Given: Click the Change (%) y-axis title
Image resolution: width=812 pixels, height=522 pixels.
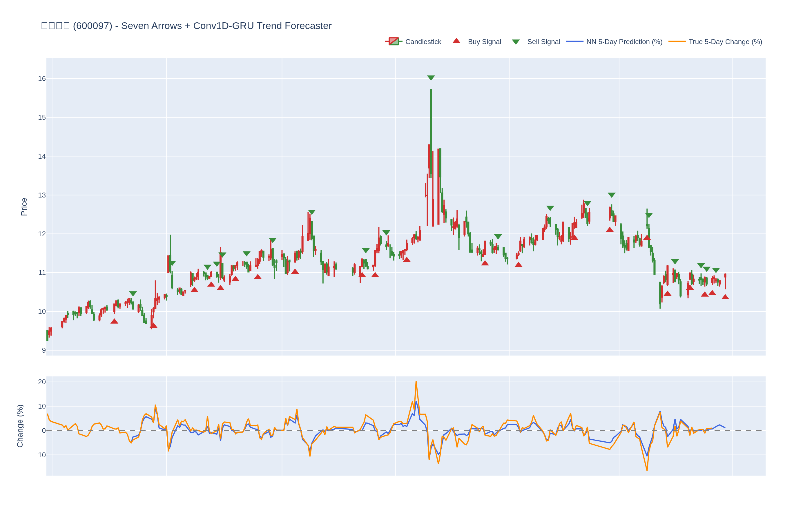Looking at the screenshot, I should point(20,426).
